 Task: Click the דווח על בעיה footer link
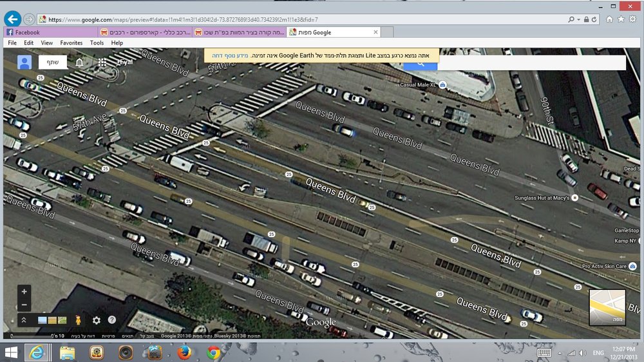[82, 336]
